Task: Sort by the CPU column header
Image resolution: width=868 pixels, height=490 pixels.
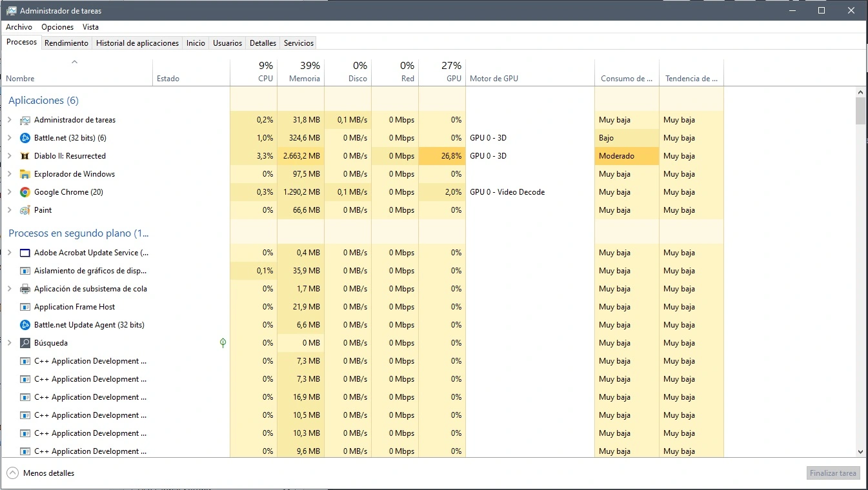Action: click(254, 72)
